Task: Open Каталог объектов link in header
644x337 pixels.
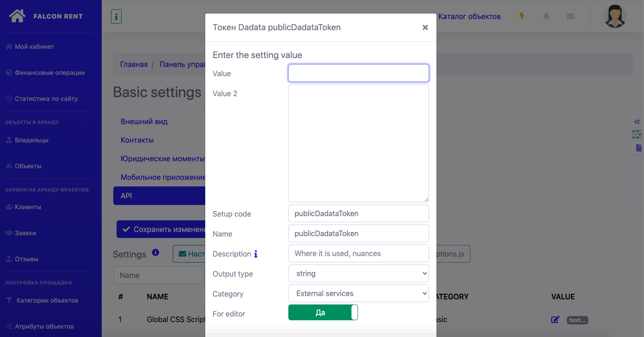Action: pos(469,17)
